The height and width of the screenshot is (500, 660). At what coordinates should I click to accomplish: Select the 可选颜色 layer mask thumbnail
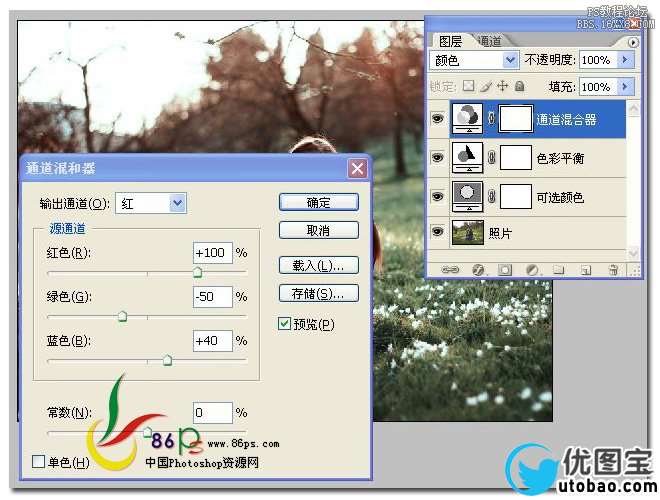coord(515,196)
